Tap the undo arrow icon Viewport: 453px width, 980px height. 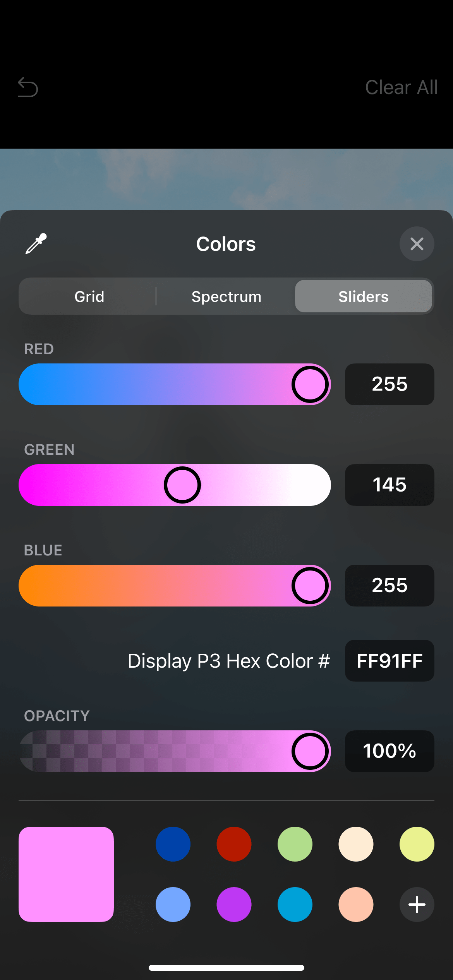[x=28, y=87]
